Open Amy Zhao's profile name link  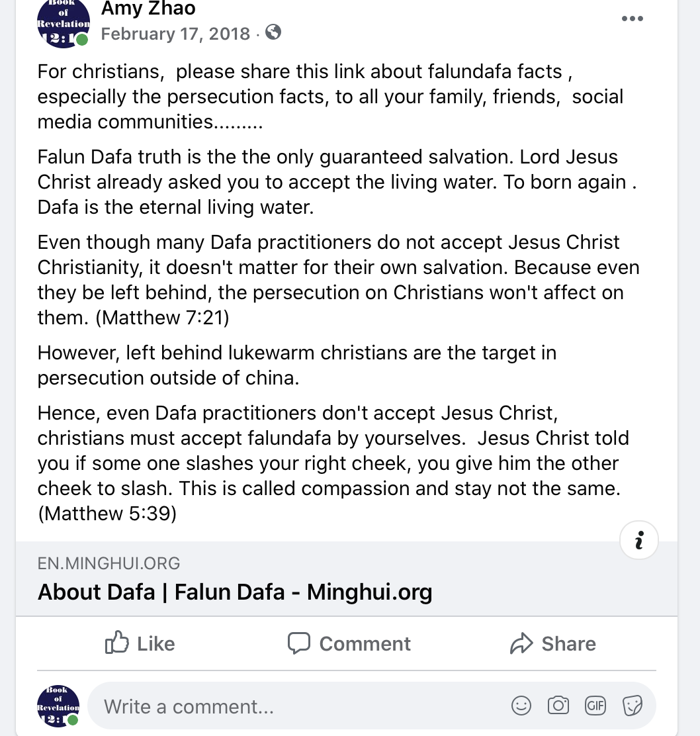[x=148, y=9]
